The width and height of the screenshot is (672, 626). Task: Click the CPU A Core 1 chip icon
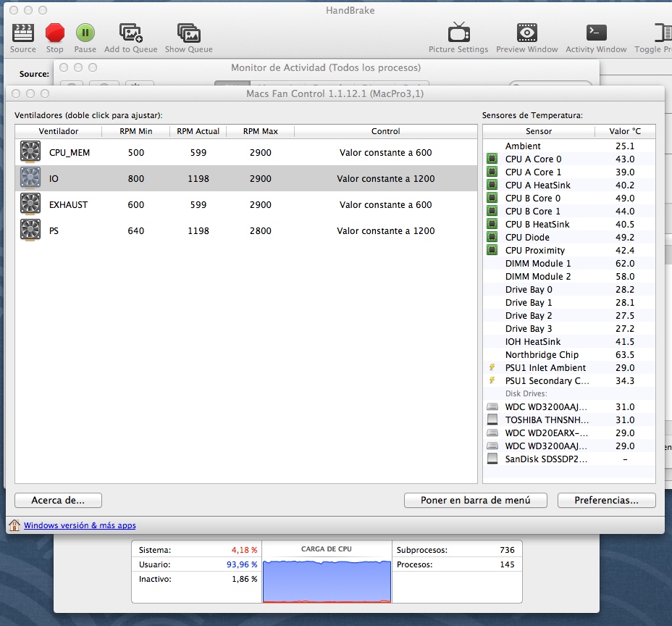coord(492,172)
